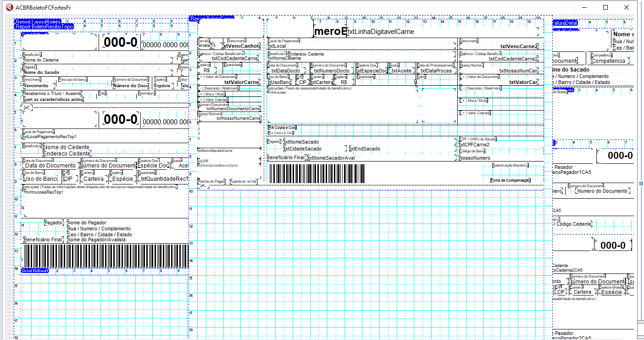Select the Nome do Pagador field
This screenshot has width=644, height=340.
[87, 223]
